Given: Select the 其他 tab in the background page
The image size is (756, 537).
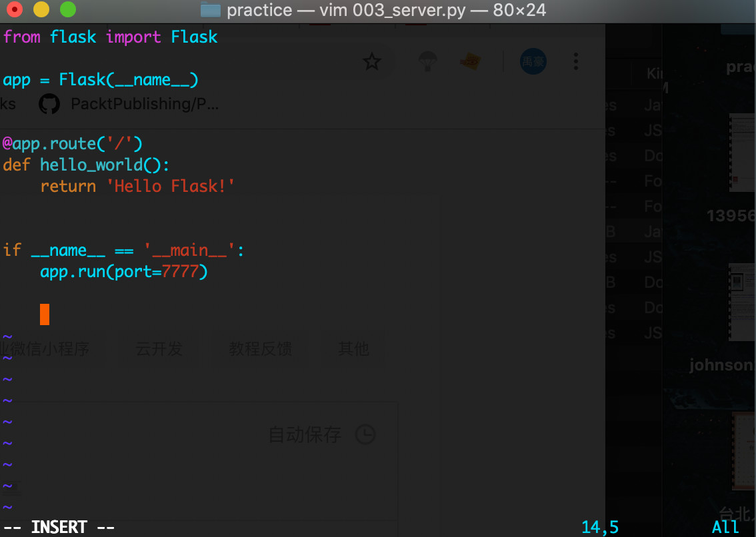Looking at the screenshot, I should (353, 348).
